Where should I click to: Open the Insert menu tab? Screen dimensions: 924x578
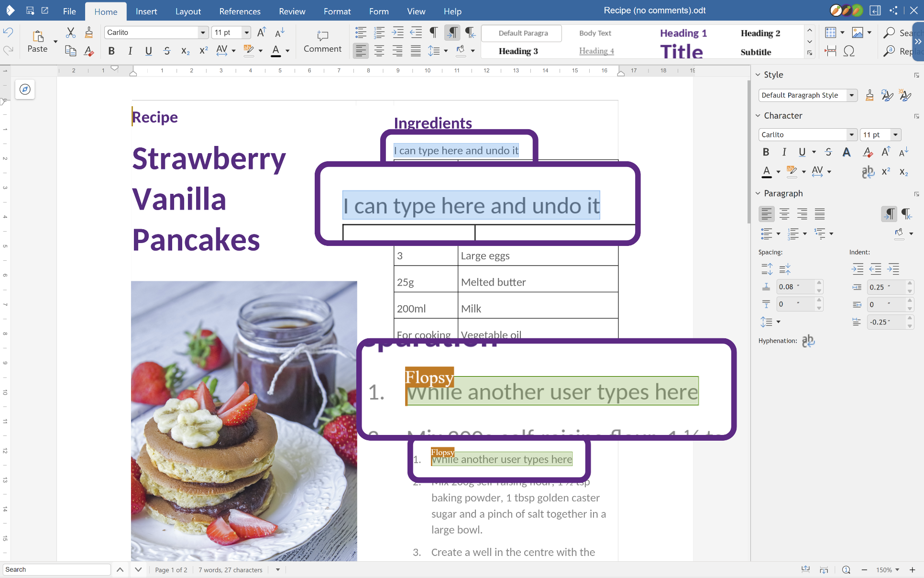[146, 11]
